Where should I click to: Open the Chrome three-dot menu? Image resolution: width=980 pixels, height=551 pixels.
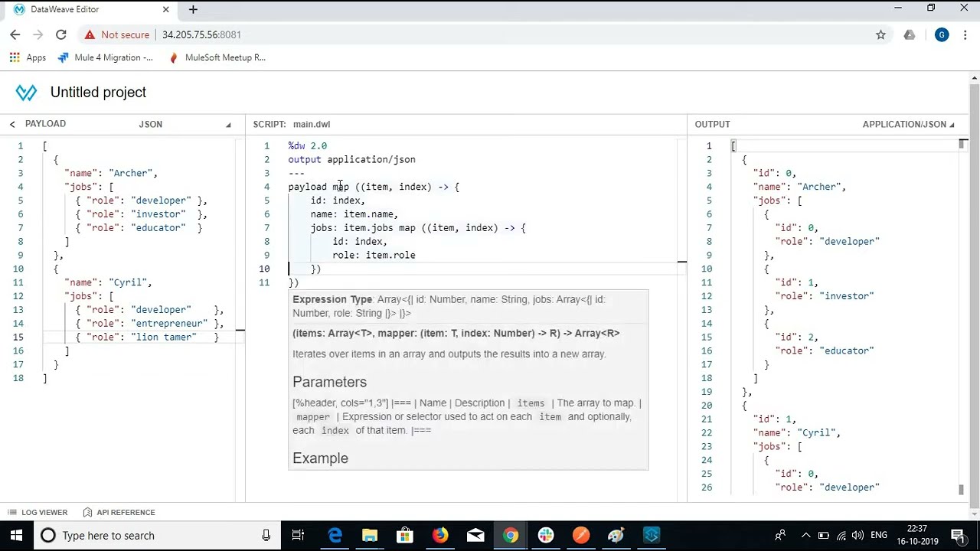pyautogui.click(x=965, y=34)
